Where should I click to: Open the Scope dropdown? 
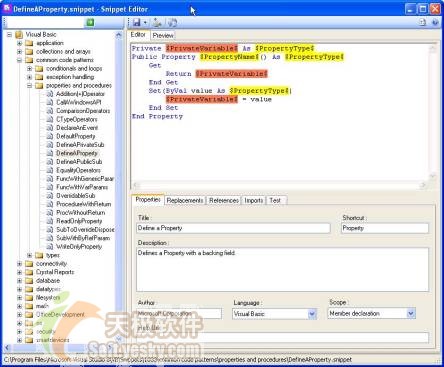tap(411, 313)
